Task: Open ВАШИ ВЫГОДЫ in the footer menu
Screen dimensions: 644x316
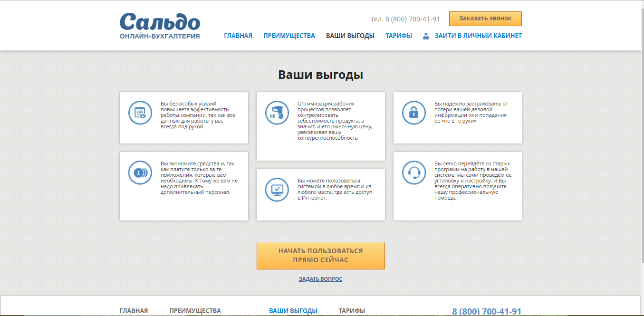Action: click(293, 311)
